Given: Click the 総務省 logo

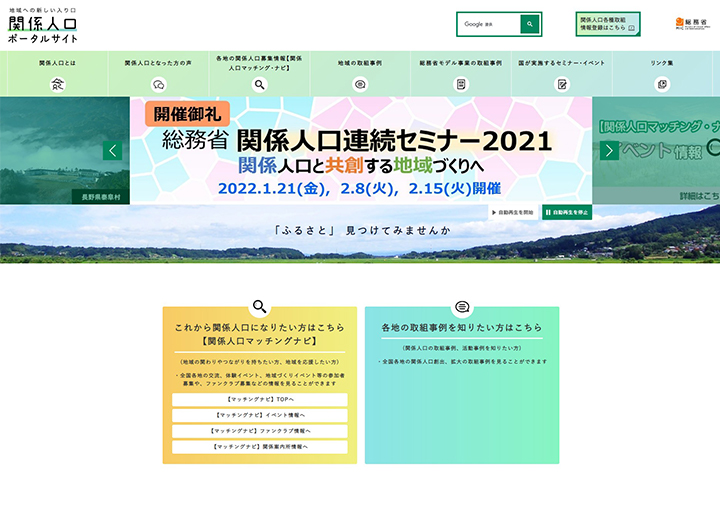Looking at the screenshot, I should click(692, 23).
